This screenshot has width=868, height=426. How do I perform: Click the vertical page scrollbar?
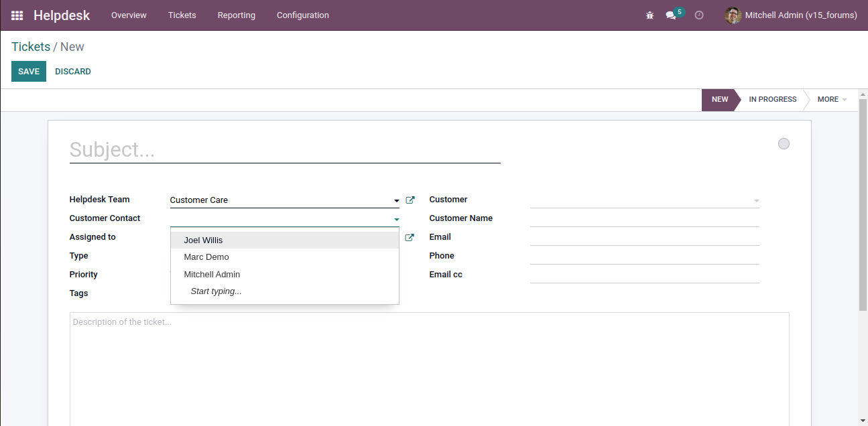click(863, 204)
